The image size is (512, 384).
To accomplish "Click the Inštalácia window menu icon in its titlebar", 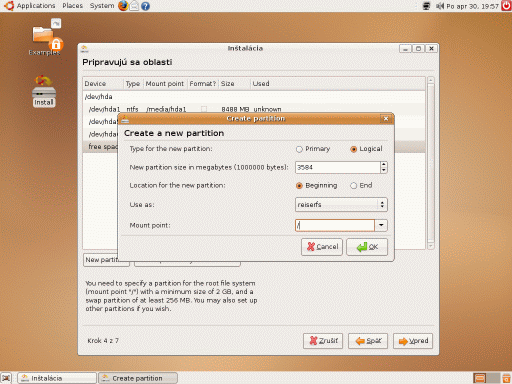I will point(84,49).
